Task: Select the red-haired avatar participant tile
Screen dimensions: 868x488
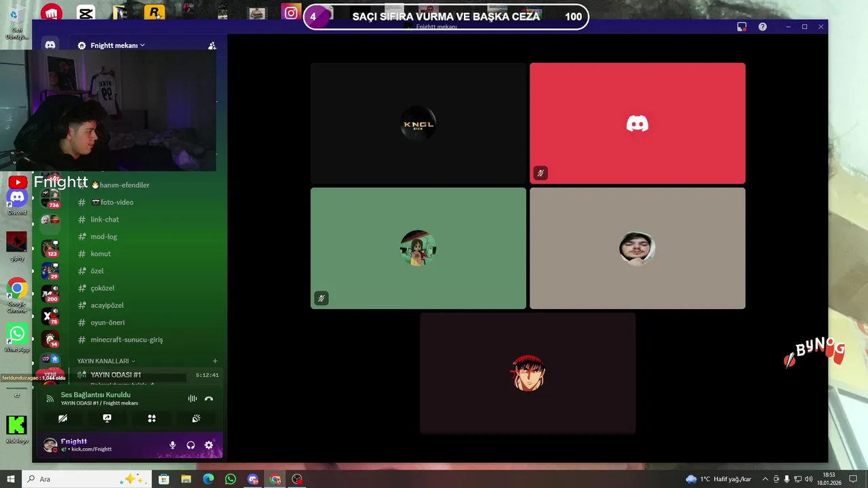Action: coord(528,373)
